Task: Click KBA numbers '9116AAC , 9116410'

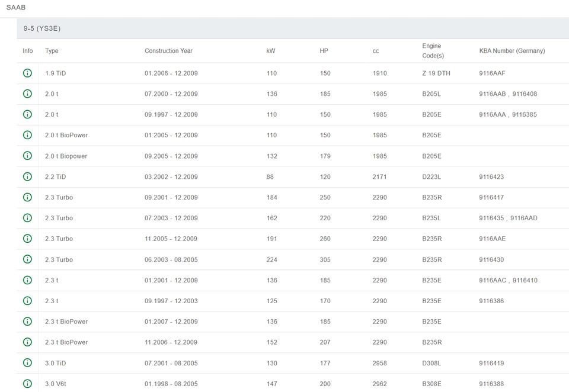Action: [x=508, y=280]
